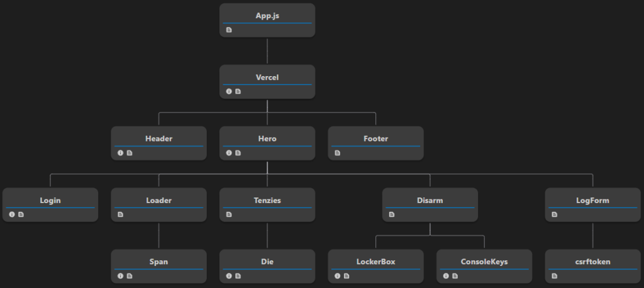Click the Disarm node title
This screenshot has width=644, height=288.
coord(430,200)
